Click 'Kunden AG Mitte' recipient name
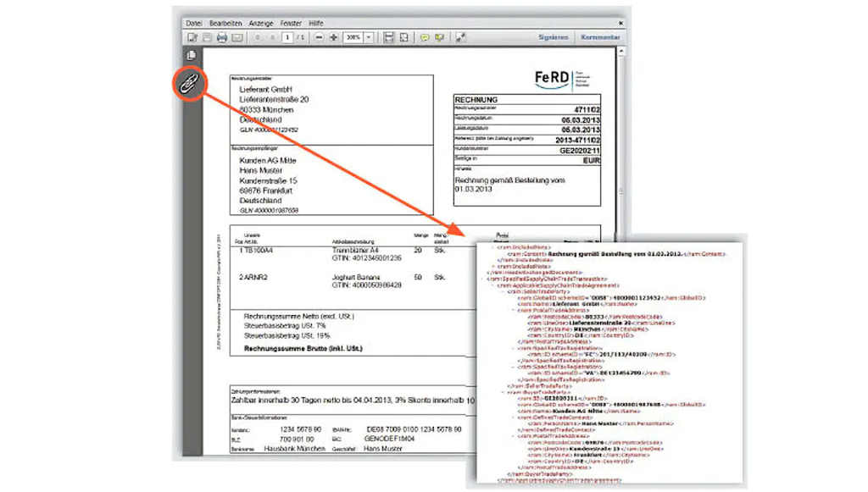 [268, 160]
